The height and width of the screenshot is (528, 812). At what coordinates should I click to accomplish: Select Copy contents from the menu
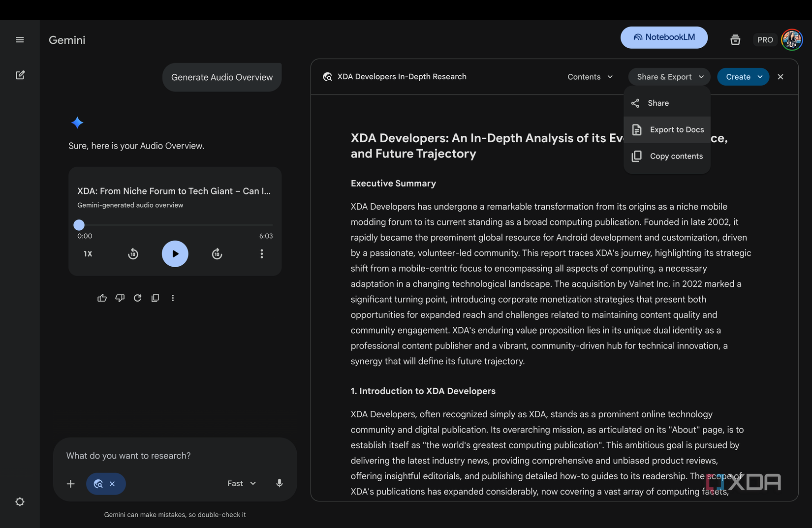point(676,156)
